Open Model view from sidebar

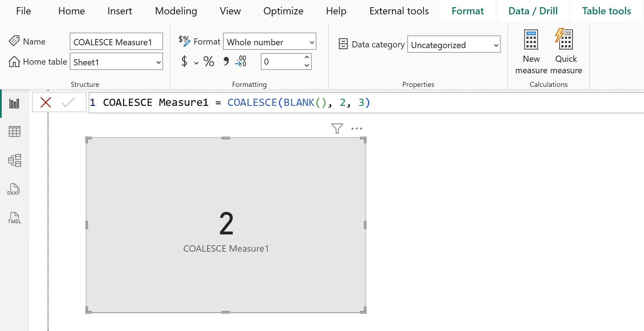click(x=14, y=160)
